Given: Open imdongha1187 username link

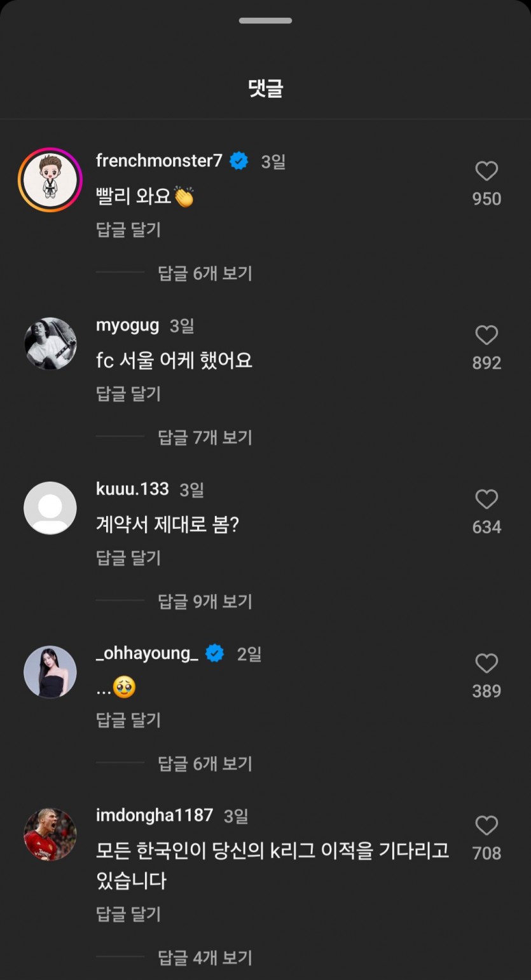Looking at the screenshot, I should [x=155, y=815].
